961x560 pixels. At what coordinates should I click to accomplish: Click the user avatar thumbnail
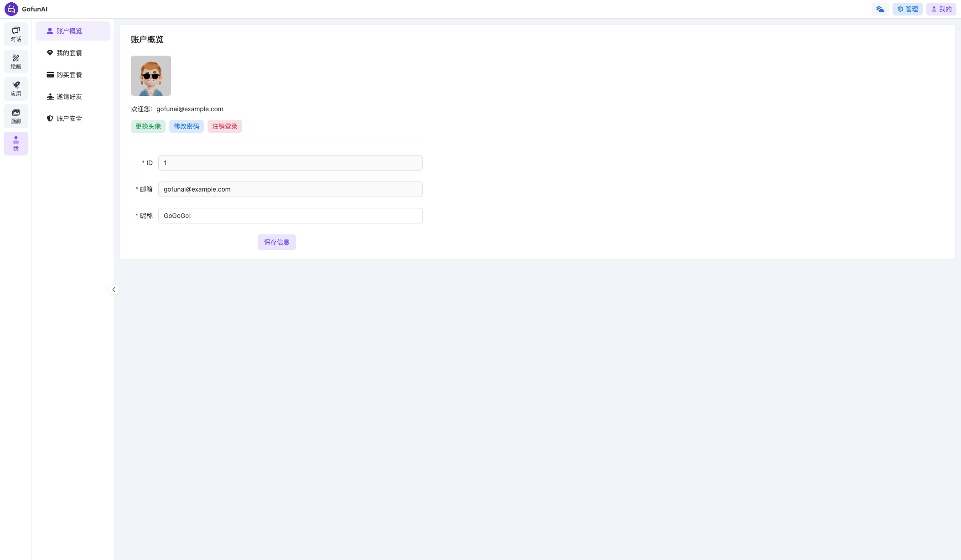tap(151, 76)
